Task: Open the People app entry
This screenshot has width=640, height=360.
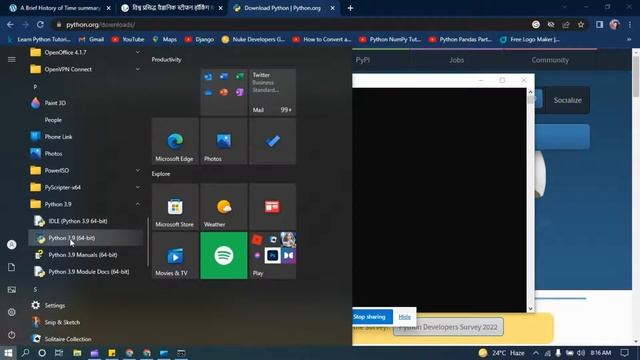Action: [85, 120]
